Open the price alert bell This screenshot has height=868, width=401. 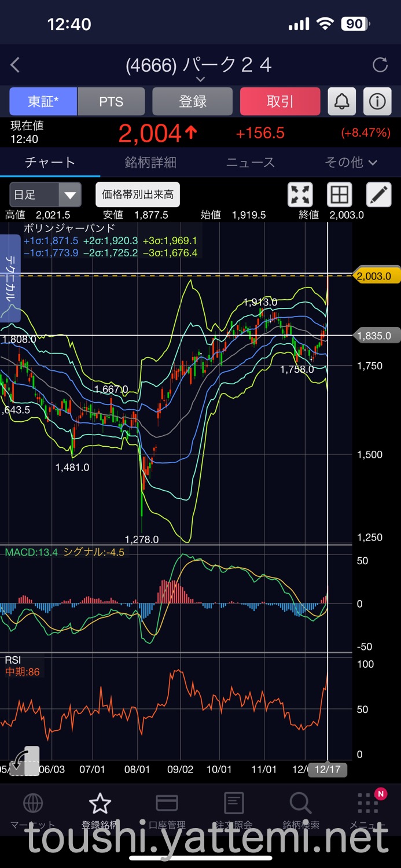coord(342,102)
